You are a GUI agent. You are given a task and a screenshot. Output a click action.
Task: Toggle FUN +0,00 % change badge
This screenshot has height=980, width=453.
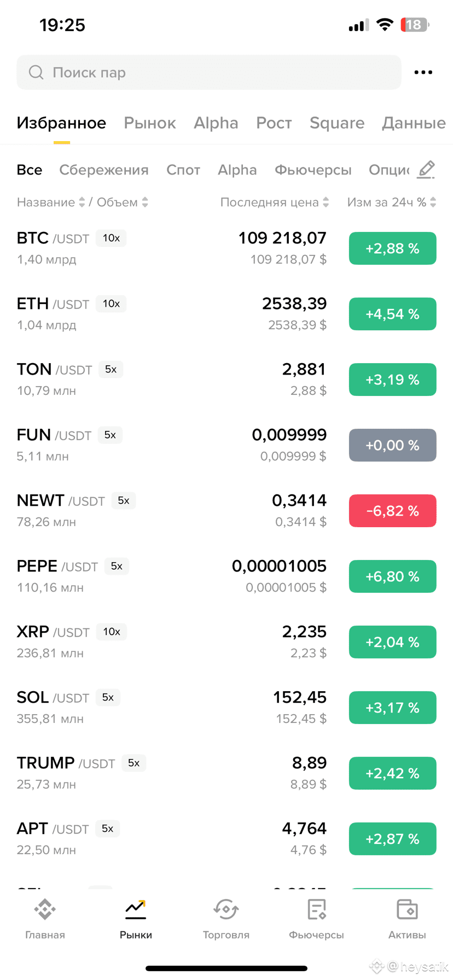pyautogui.click(x=393, y=445)
